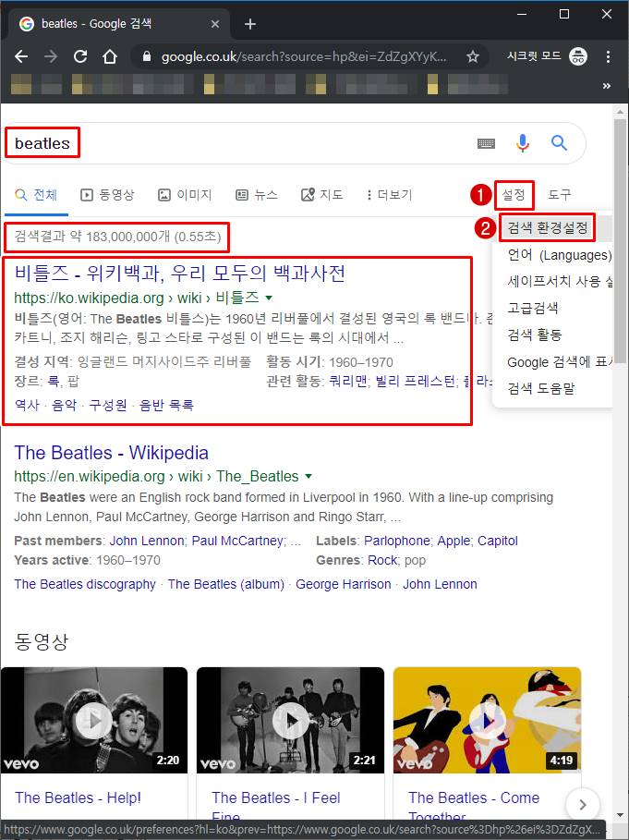Follow the Paul McCartney member link

237,542
